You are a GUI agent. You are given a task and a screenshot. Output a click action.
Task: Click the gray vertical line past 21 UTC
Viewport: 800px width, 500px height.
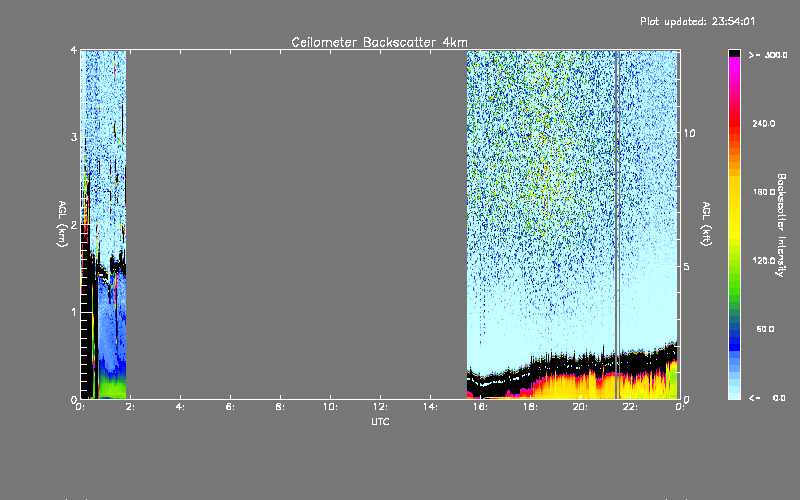pos(617,224)
